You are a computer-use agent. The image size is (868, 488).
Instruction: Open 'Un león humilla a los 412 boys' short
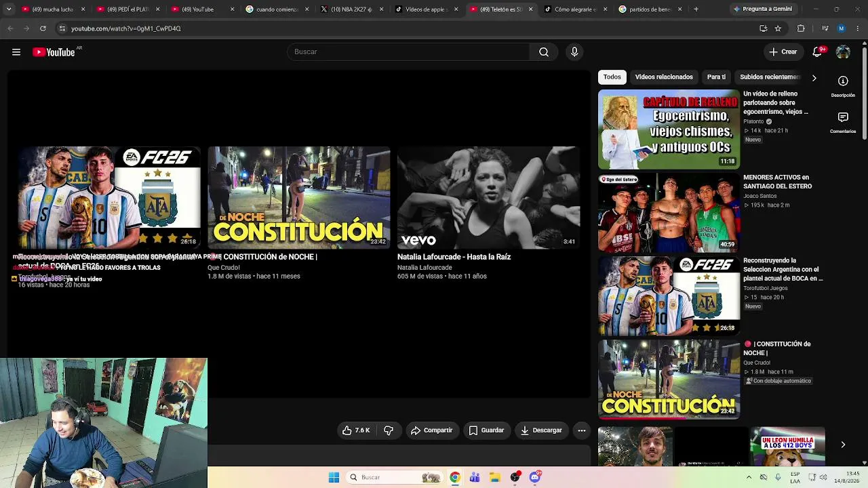787,447
